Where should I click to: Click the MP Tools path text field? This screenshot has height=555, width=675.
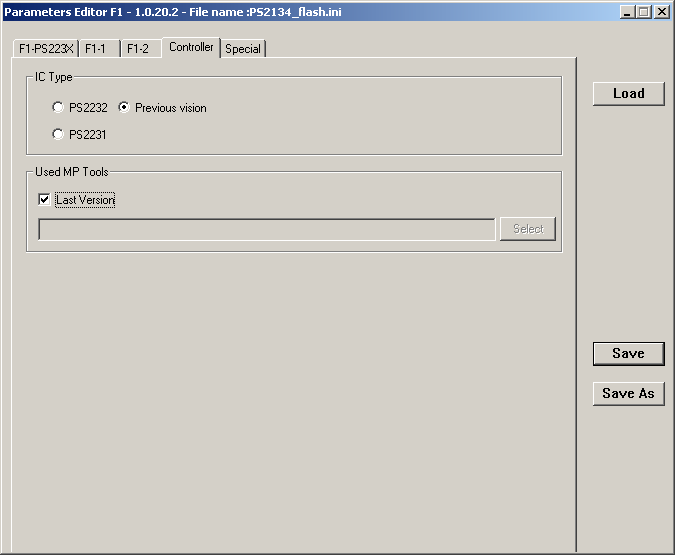[x=266, y=229]
